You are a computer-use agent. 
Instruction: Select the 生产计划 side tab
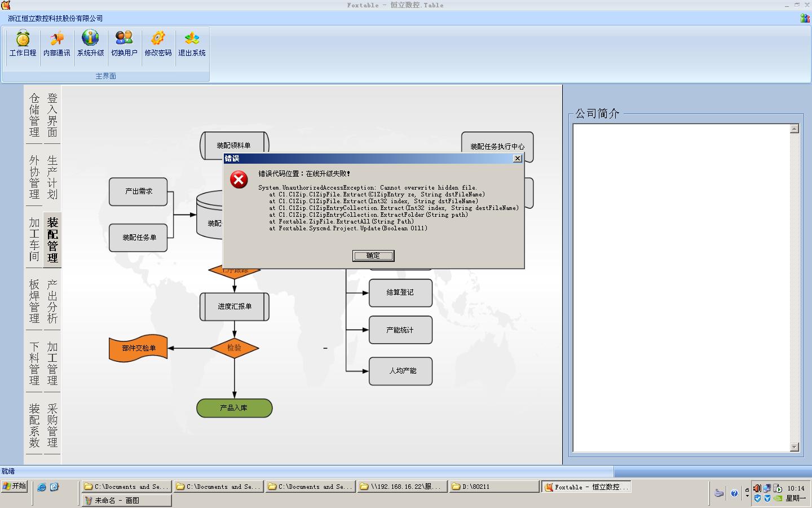tap(52, 177)
